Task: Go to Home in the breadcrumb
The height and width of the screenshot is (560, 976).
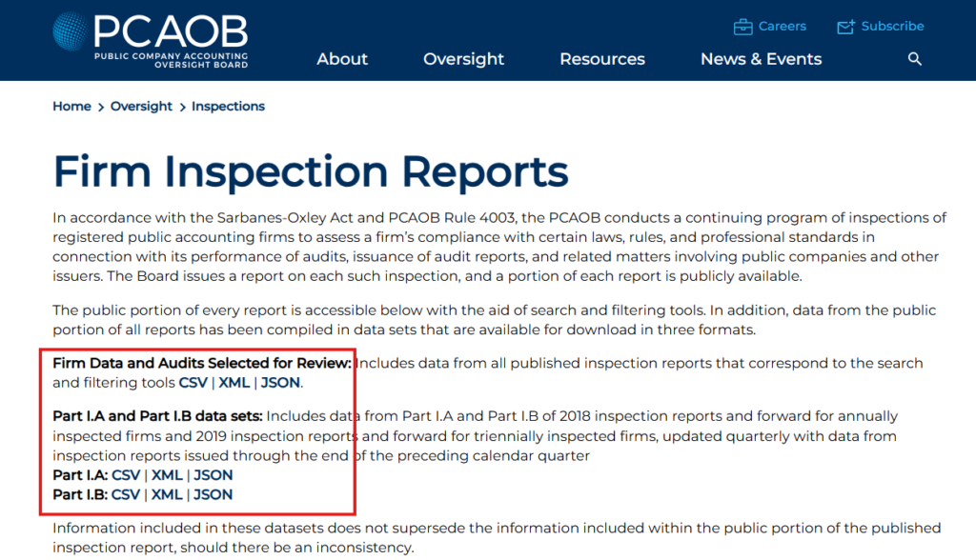Action: (x=71, y=107)
